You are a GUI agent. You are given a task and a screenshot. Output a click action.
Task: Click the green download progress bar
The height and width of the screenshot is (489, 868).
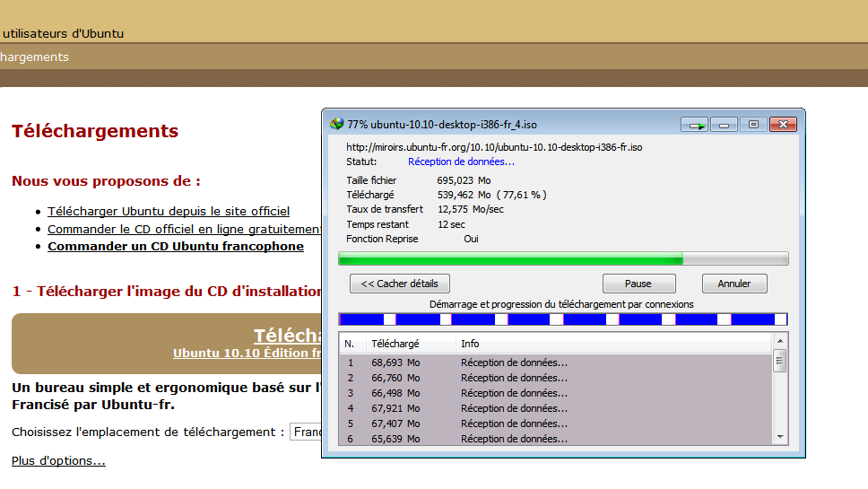pos(563,258)
